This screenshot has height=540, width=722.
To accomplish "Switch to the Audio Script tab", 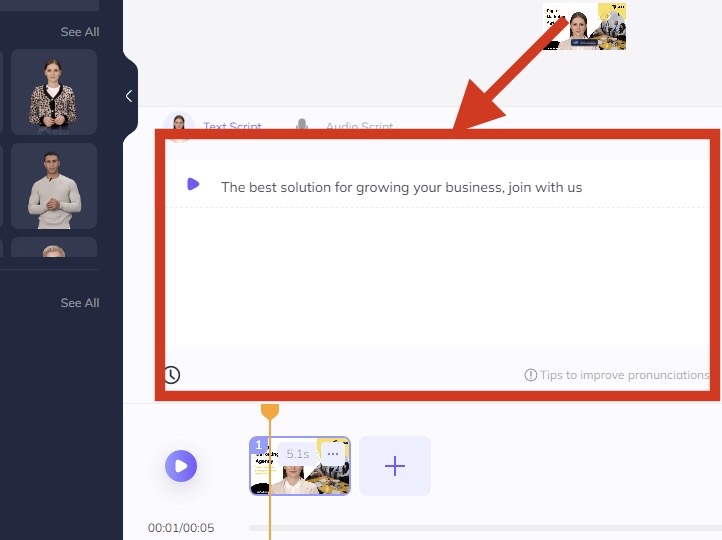I will click(x=359, y=127).
